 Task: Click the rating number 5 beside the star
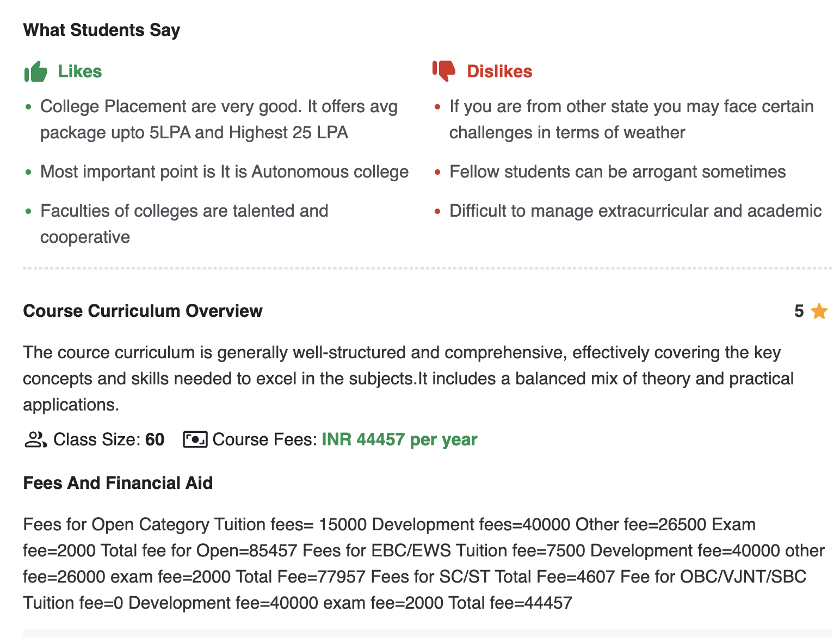pos(799,311)
